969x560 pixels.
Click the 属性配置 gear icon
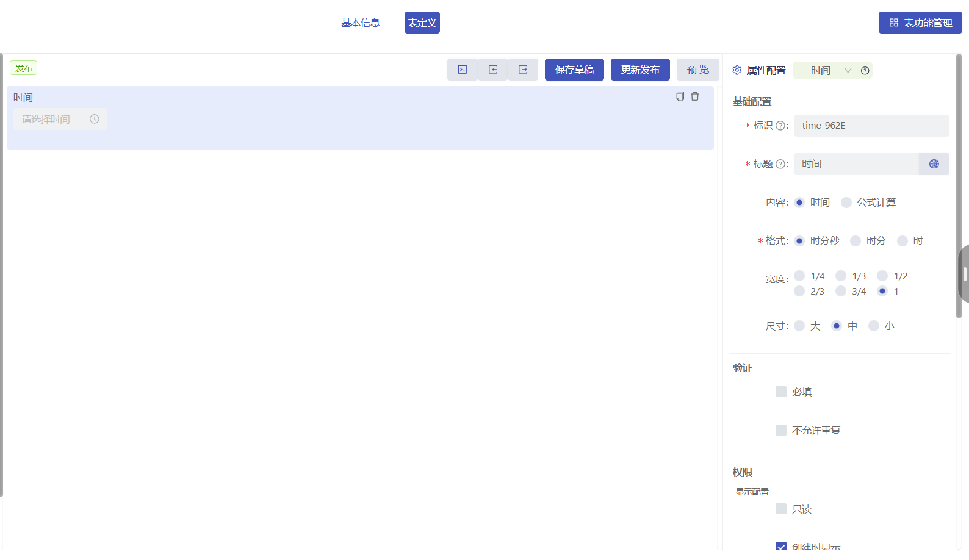[x=737, y=70]
